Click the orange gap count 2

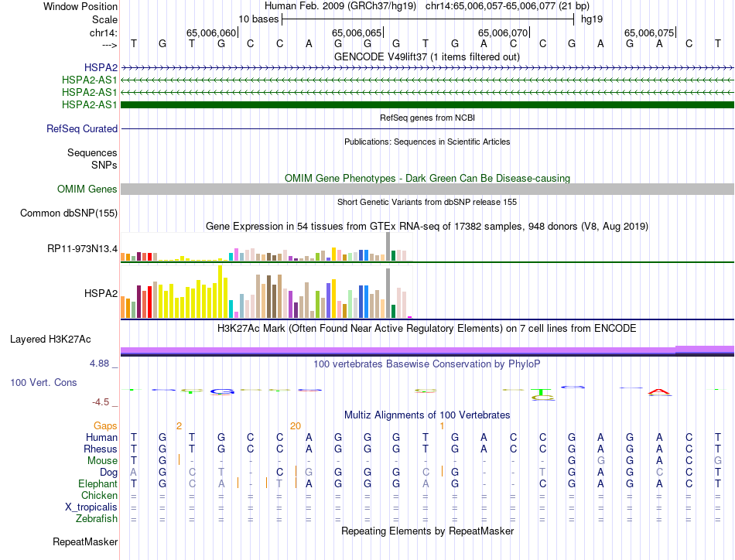click(x=179, y=425)
